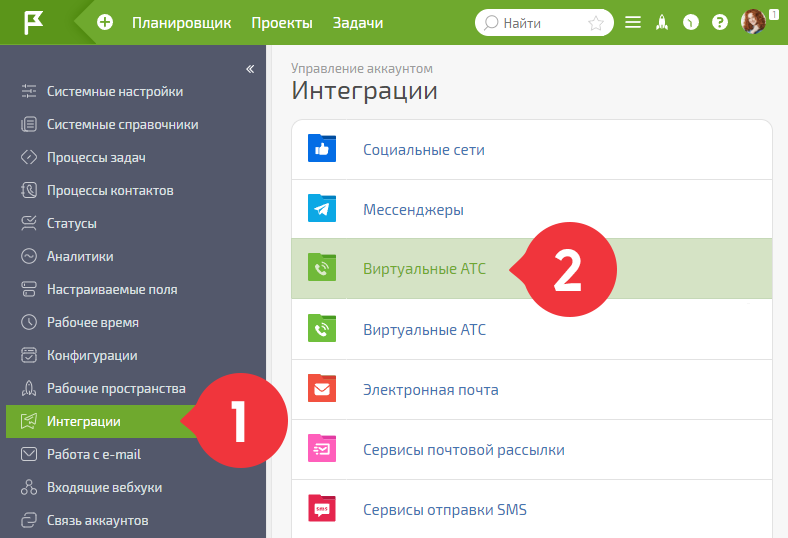Go to Задачи in the top menu
This screenshot has width=788, height=538.
point(358,23)
